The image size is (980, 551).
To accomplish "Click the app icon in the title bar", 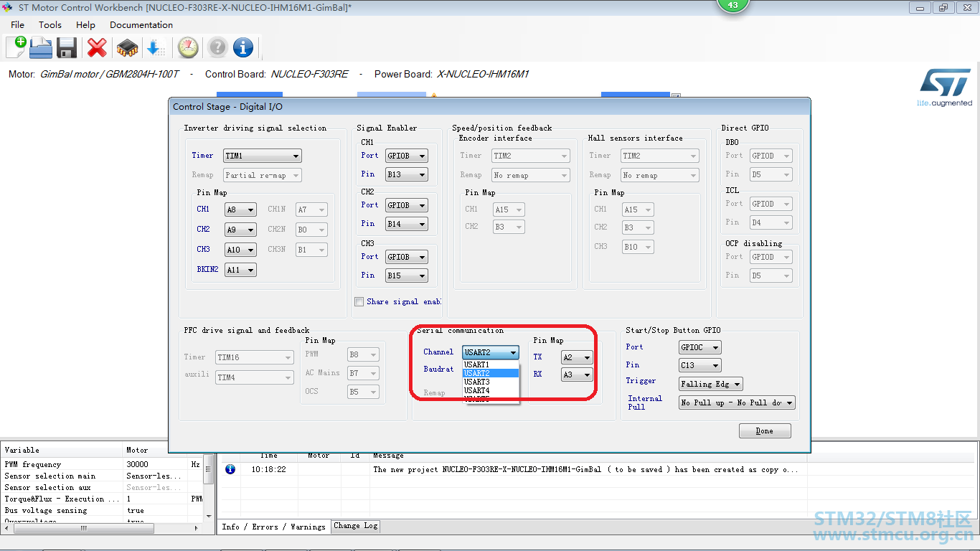I will click(x=8, y=7).
